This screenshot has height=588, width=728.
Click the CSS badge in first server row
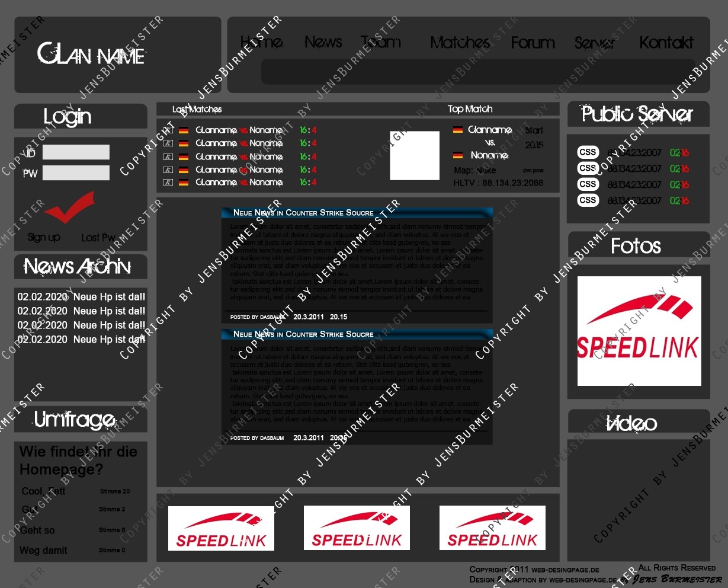(x=588, y=152)
